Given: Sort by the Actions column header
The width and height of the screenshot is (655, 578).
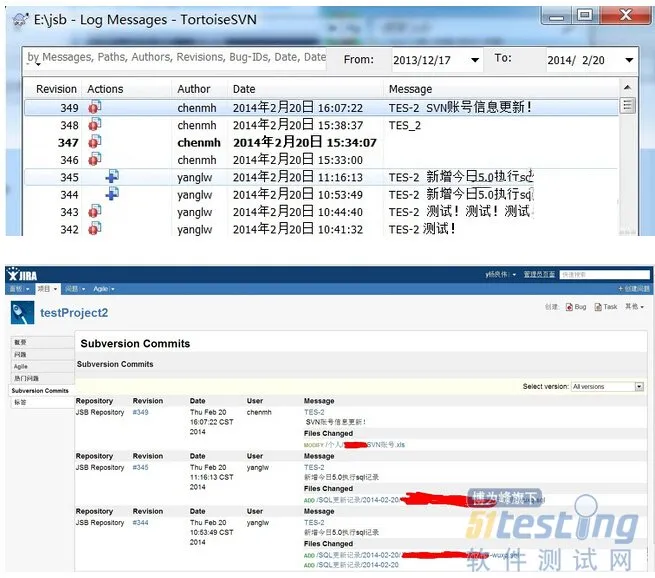Looking at the screenshot, I should [x=105, y=89].
